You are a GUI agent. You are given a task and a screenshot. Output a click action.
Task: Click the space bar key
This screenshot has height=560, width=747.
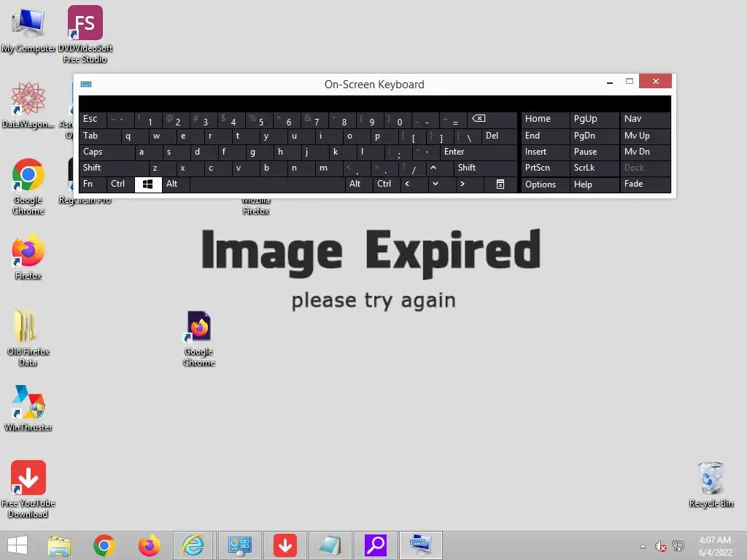tap(267, 184)
